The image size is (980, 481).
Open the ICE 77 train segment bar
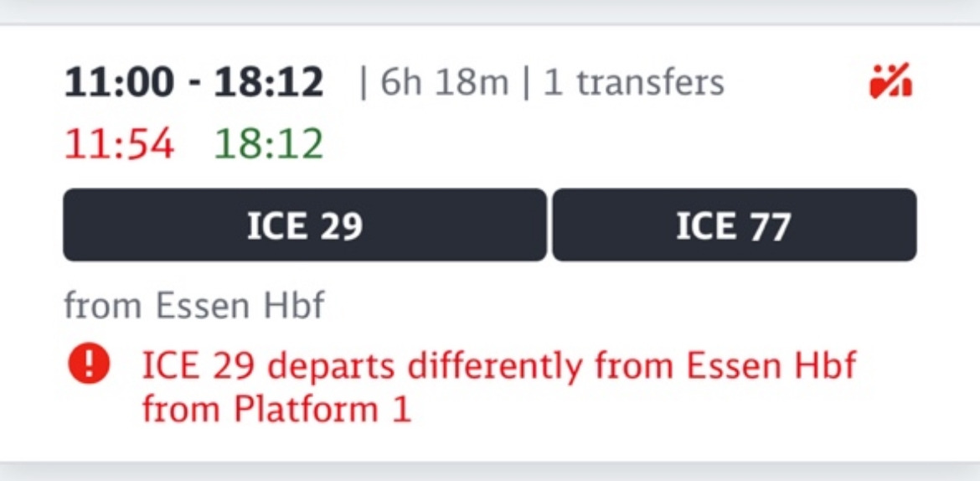734,225
